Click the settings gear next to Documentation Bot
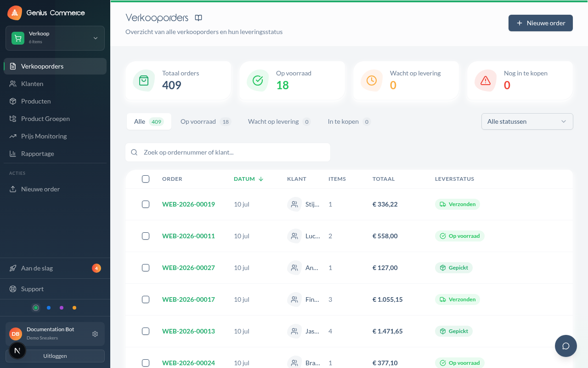This screenshot has width=588, height=368. (x=95, y=334)
